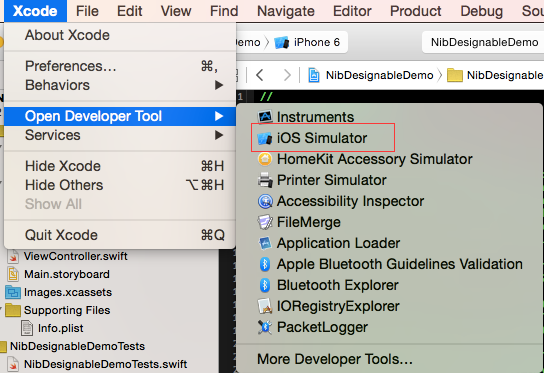The image size is (544, 373).
Task: Open the Xcode application menu
Action: pos(35,11)
